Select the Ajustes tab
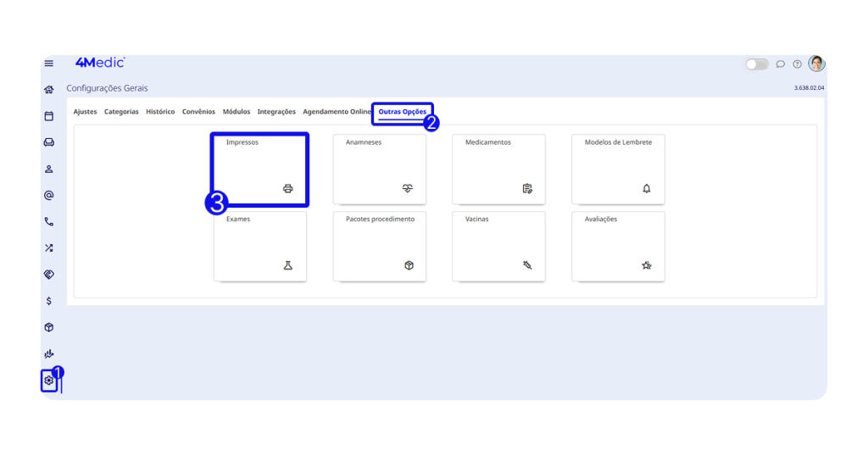Screen dimensions: 868x456 pyautogui.click(x=85, y=112)
